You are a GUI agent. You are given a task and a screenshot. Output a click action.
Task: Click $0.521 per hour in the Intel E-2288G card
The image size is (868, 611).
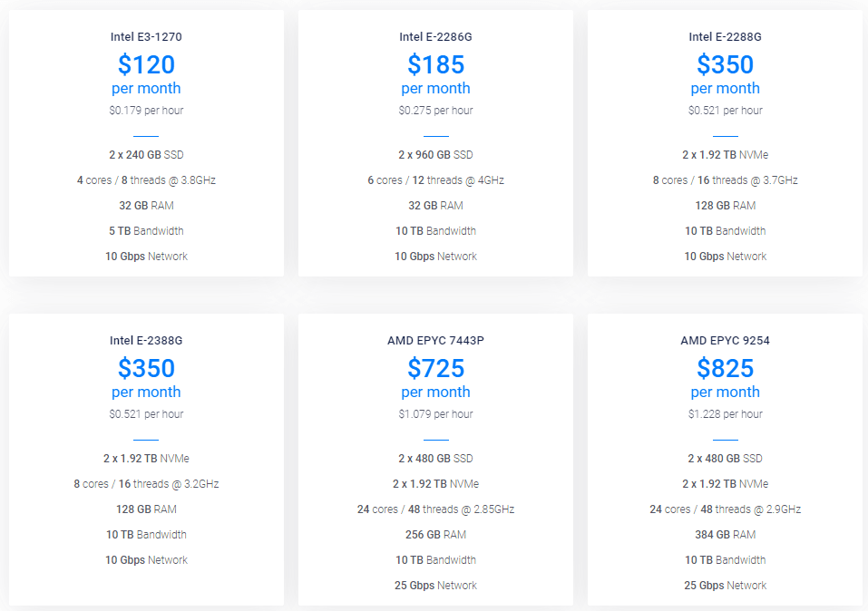tap(726, 110)
